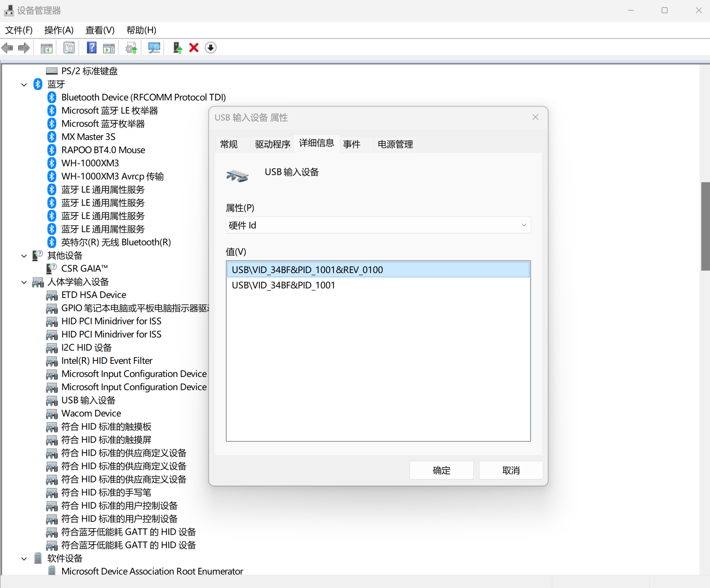Select the PS/2 标准键盘 device
710x588 pixels.
coord(90,71)
